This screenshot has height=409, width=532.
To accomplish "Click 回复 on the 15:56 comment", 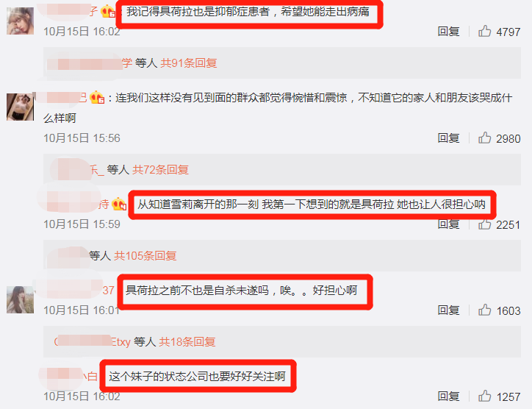I will click(x=448, y=138).
